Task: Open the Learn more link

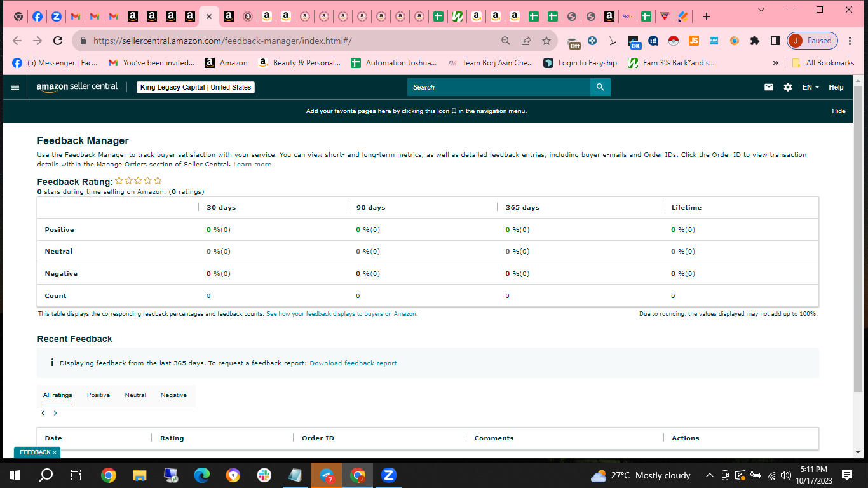Action: pyautogui.click(x=252, y=165)
